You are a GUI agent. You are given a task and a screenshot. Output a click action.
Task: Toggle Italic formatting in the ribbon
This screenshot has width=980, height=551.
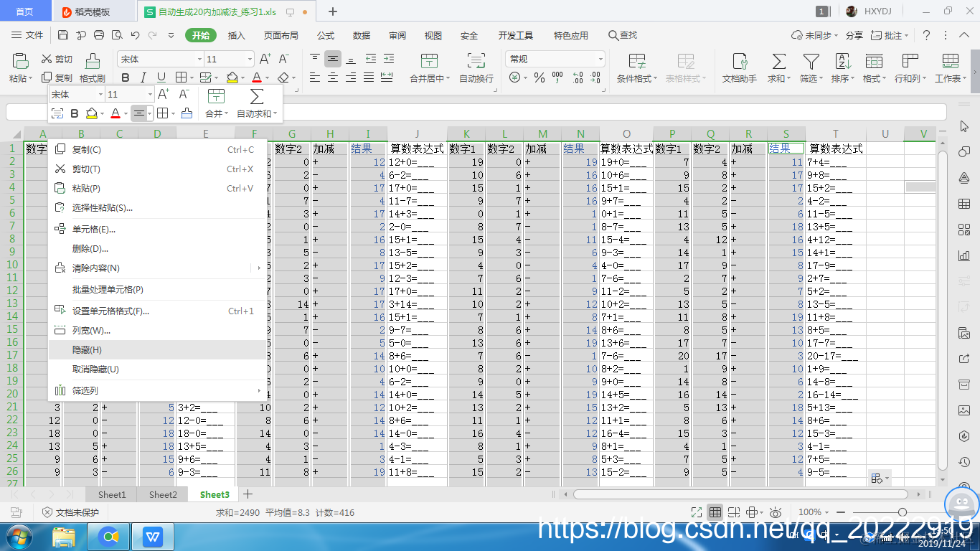coord(143,77)
